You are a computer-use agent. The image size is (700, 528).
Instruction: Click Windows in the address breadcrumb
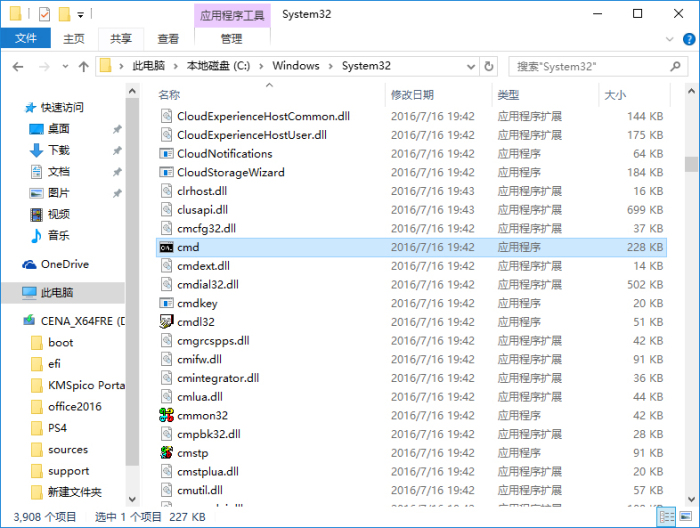click(296, 66)
